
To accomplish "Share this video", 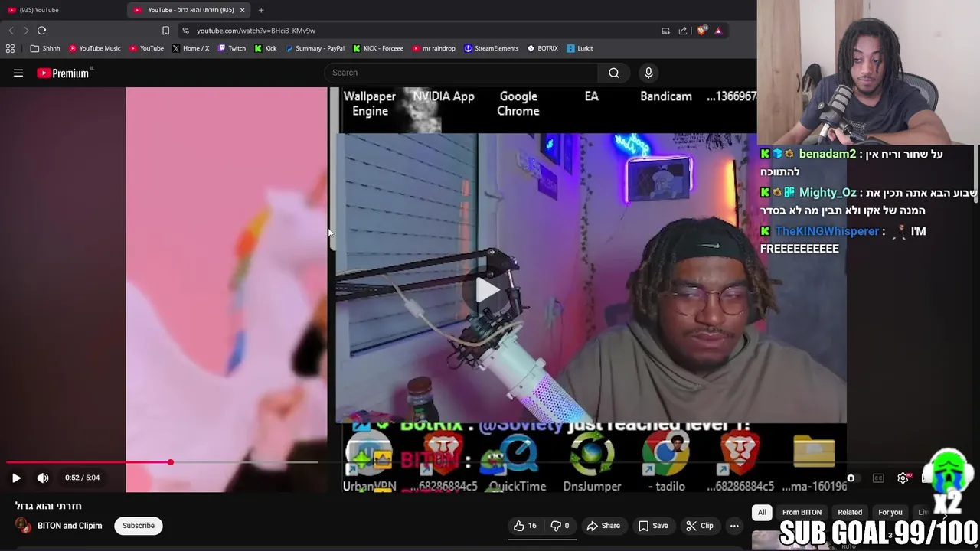I will click(603, 526).
